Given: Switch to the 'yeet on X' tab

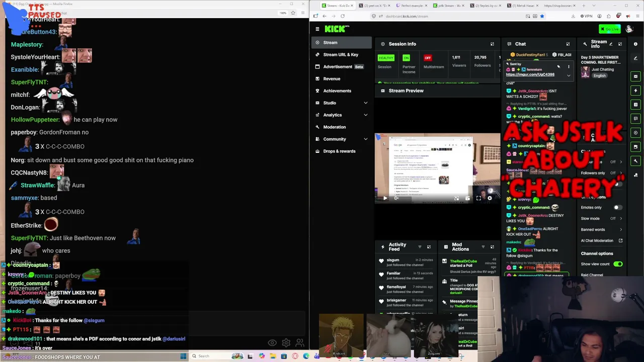Looking at the screenshot, I should 374,6.
